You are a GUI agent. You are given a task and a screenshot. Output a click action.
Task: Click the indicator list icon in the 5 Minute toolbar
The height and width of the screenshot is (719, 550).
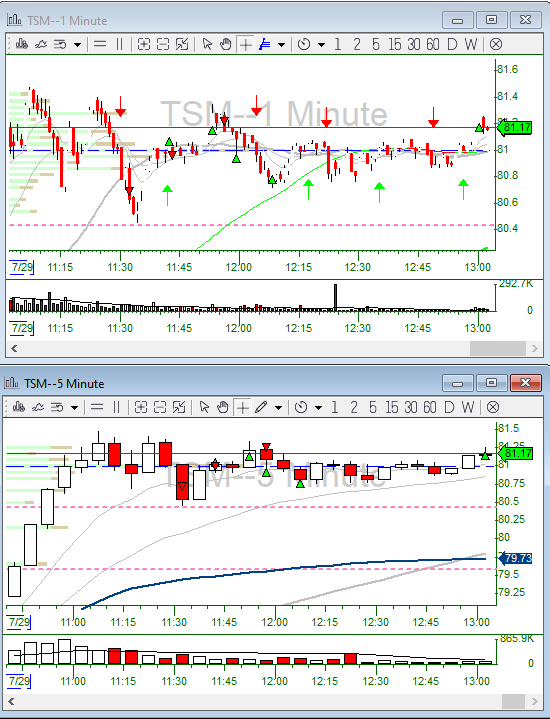[57, 407]
